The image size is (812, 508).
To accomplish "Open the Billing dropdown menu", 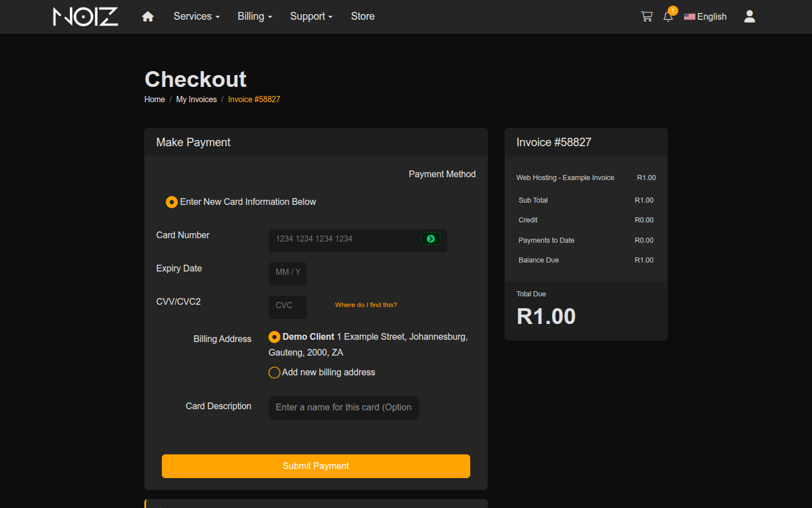I will [255, 16].
